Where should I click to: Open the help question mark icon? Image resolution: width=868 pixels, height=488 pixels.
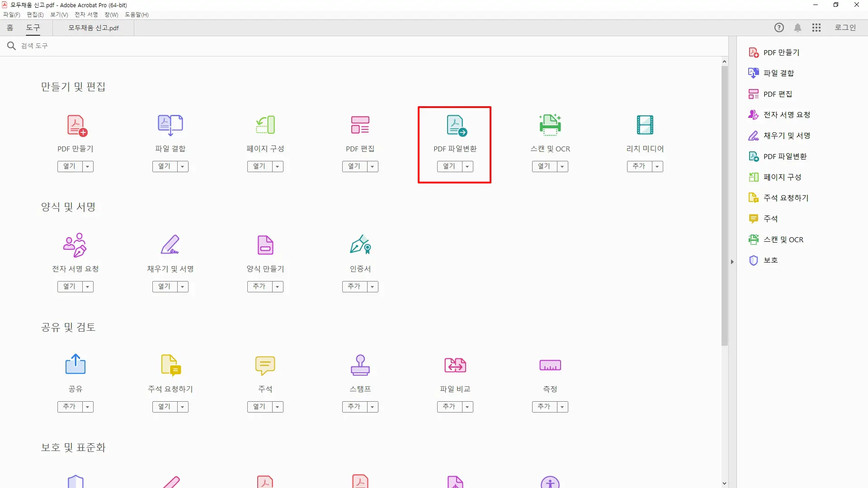point(779,28)
